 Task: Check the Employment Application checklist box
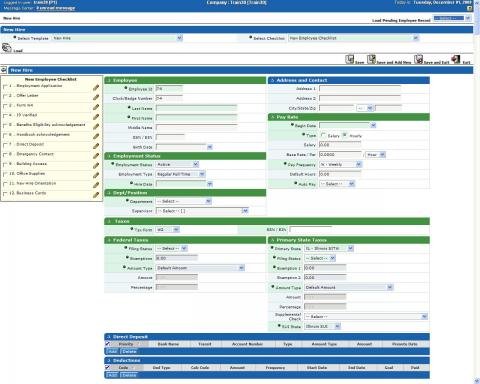[x=5, y=87]
